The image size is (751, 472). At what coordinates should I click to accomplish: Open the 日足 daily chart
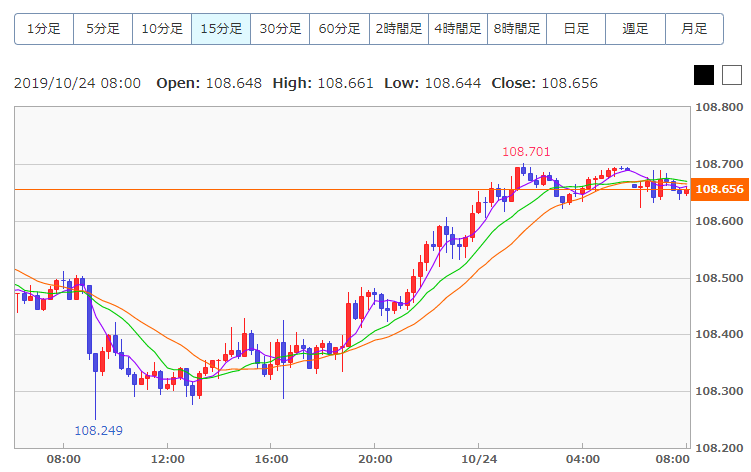[x=576, y=29]
